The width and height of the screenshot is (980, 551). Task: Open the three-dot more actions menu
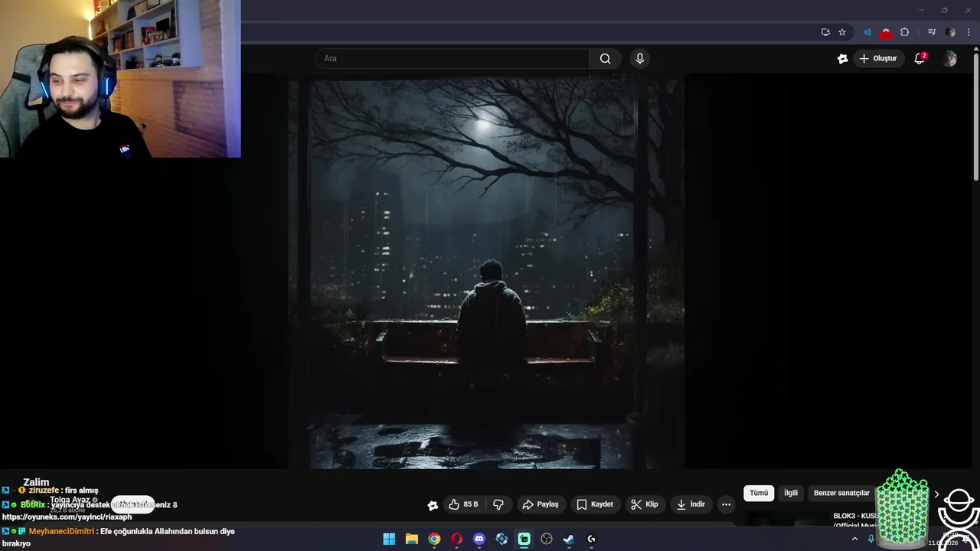click(x=726, y=504)
